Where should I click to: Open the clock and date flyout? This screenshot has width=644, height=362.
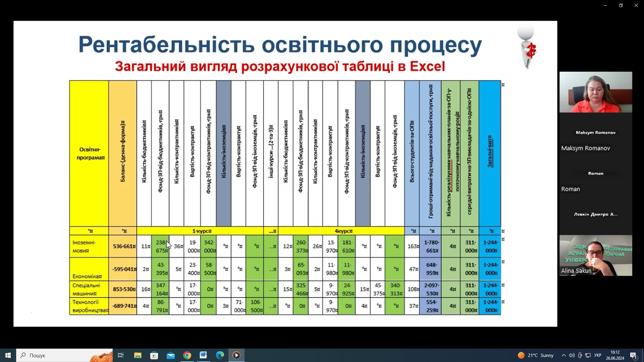[615, 355]
